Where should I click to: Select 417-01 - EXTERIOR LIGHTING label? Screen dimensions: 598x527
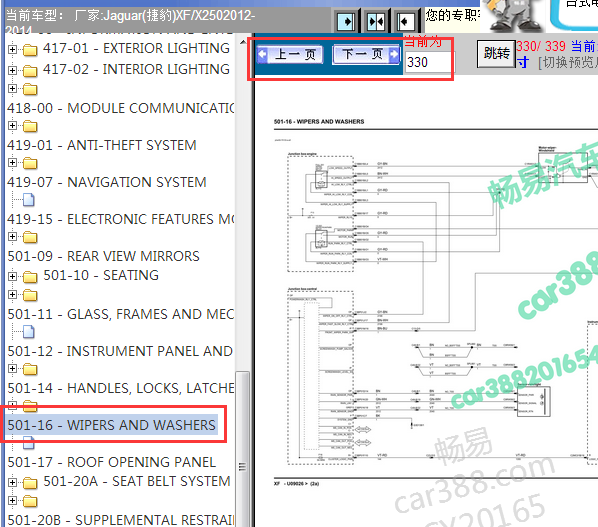point(136,48)
